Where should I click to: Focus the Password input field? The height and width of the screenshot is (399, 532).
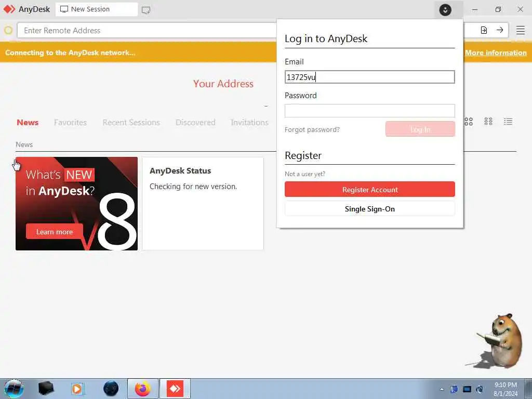[370, 111]
